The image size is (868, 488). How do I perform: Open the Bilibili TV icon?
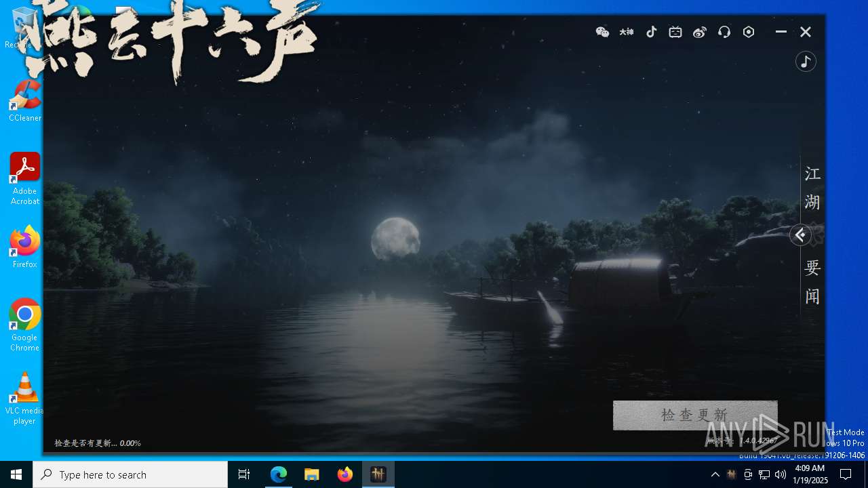tap(675, 32)
